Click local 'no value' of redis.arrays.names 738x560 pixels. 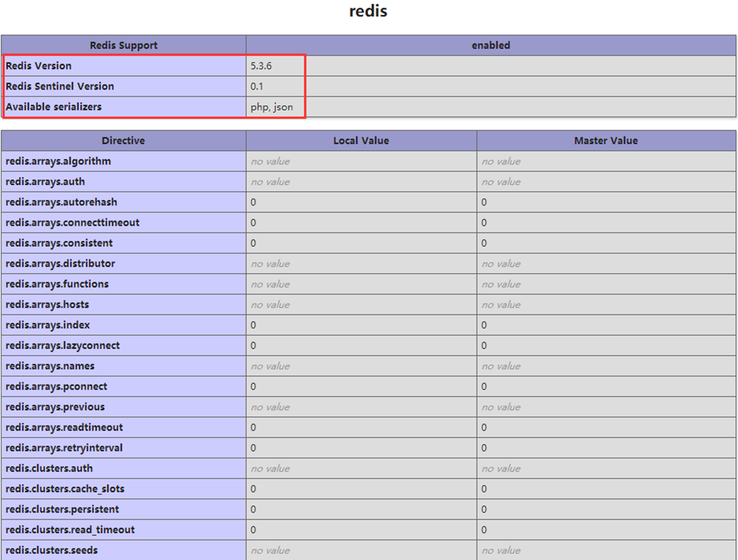[270, 366]
